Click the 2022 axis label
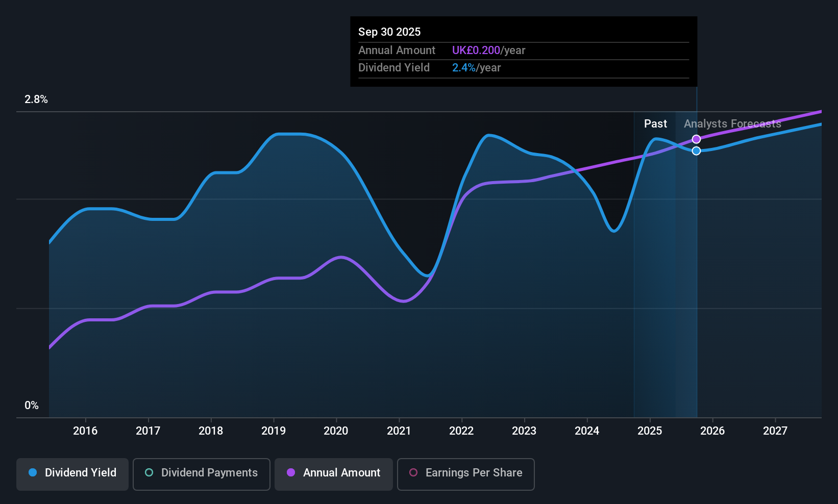This screenshot has height=504, width=838. 461,431
